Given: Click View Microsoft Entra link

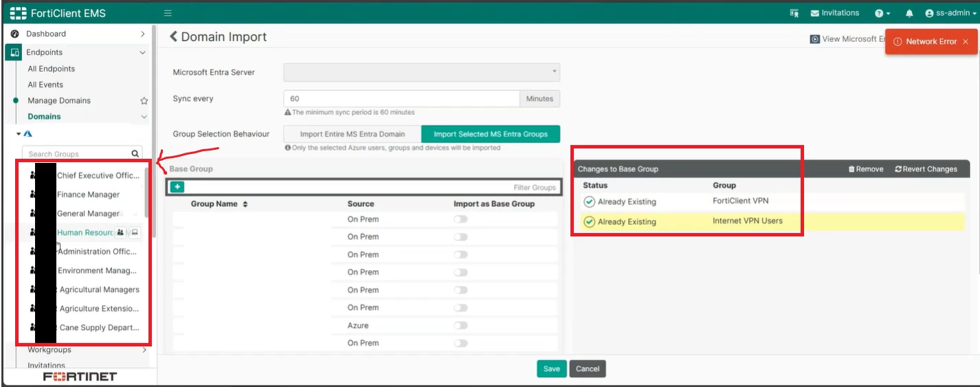Looking at the screenshot, I should coord(848,39).
